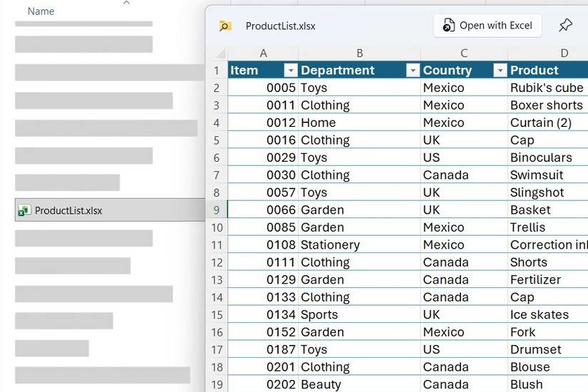This screenshot has width=588, height=392.
Task: Click the Drumset cell
Action: point(548,349)
